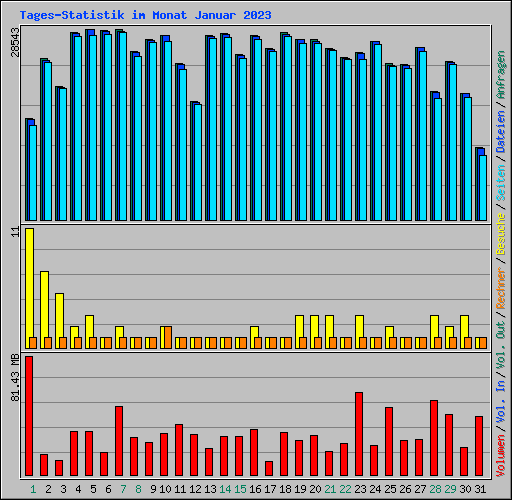Click day label 26 on x-axis
512x500 pixels.
click(x=405, y=489)
